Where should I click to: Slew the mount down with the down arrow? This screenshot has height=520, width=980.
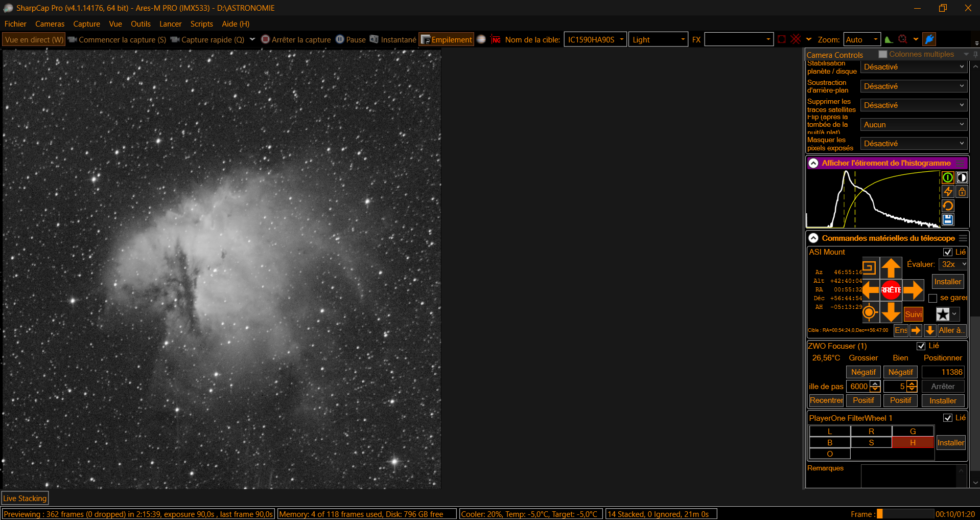tap(891, 312)
